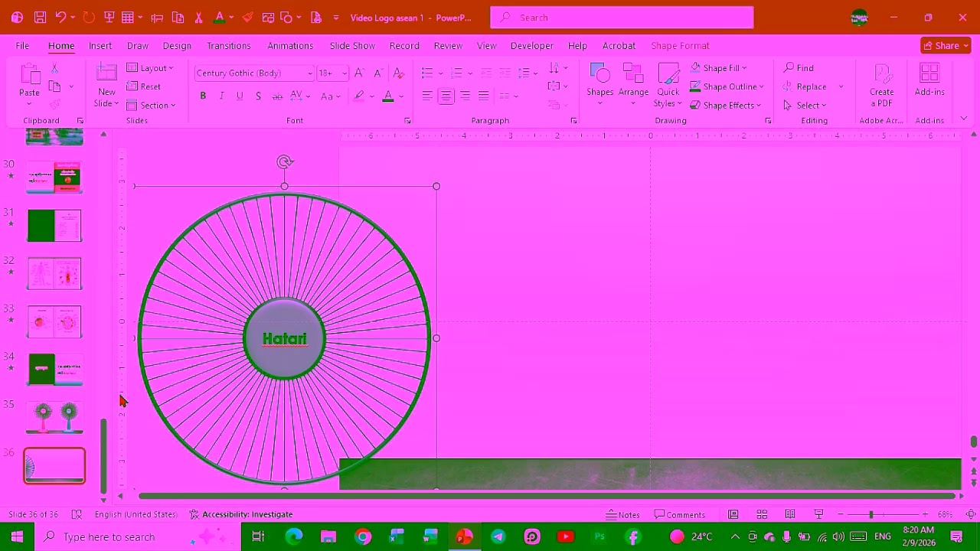Switch to the Insert tab
Viewport: 980px width, 551px height.
(x=100, y=45)
